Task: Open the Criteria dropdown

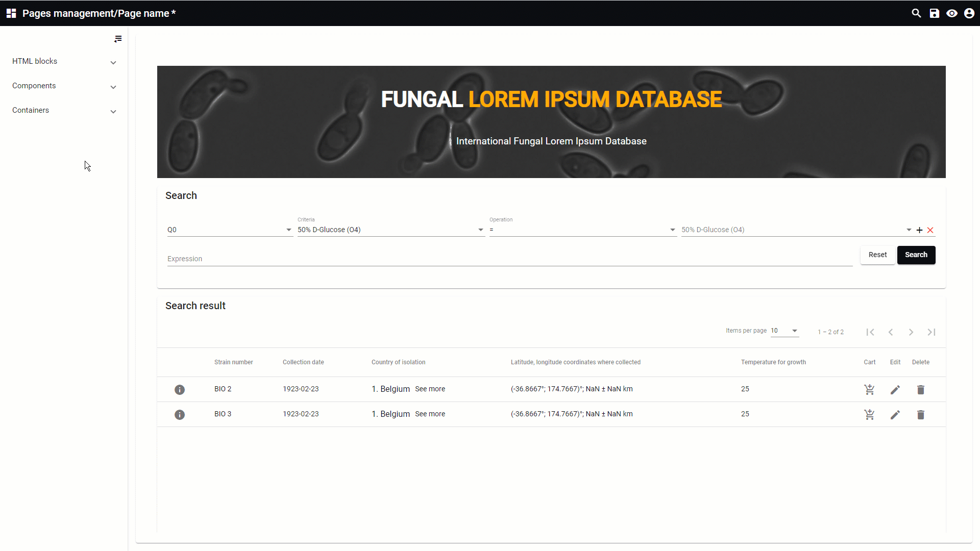Action: point(390,230)
